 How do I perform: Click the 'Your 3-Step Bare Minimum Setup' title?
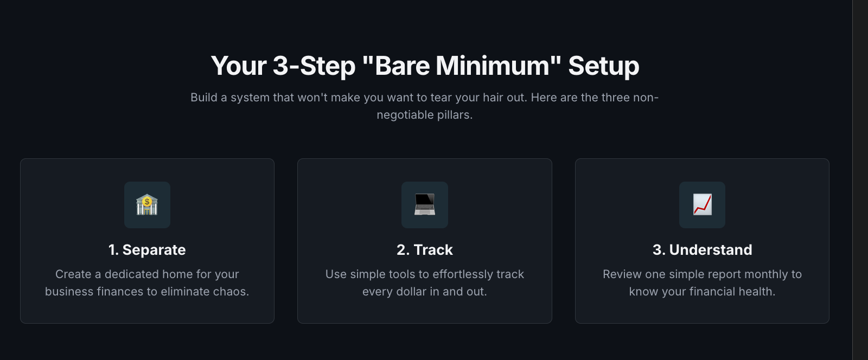click(425, 66)
